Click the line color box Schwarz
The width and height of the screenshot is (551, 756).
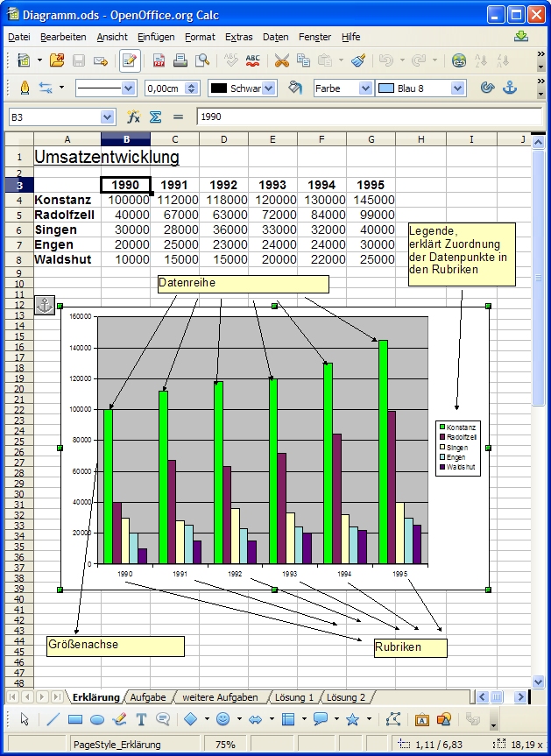(x=242, y=88)
